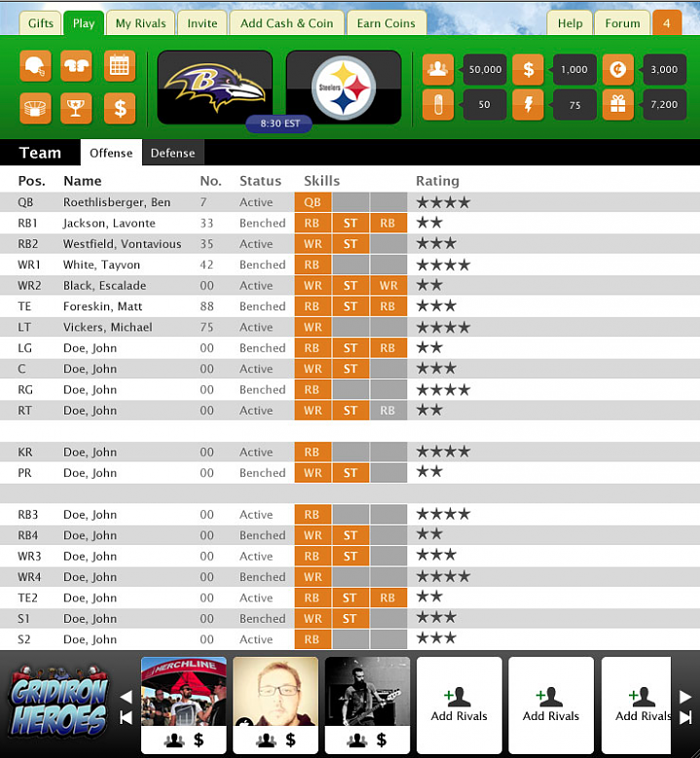
Task: Switch to the Offense team tab
Action: coord(111,153)
